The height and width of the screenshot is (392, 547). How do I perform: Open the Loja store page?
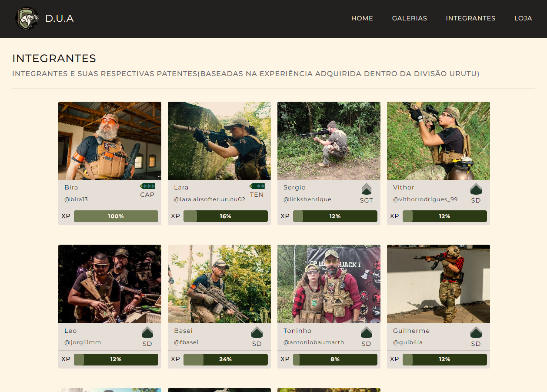523,18
